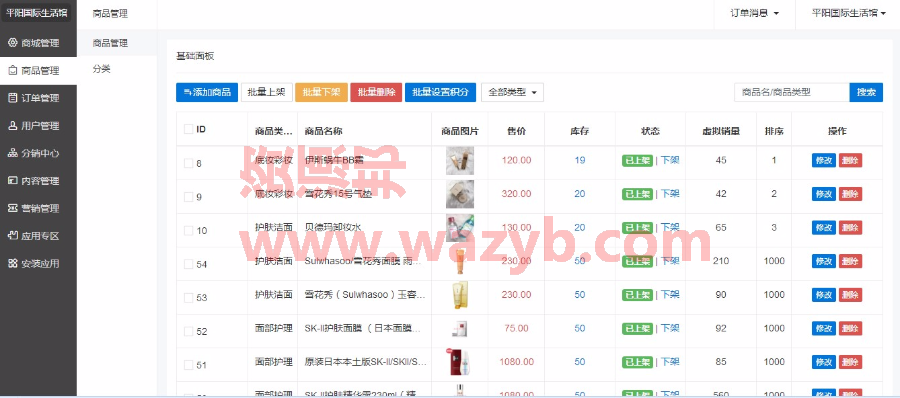Open 用户管理 person icon
This screenshot has width=900, height=398.
click(x=13, y=126)
